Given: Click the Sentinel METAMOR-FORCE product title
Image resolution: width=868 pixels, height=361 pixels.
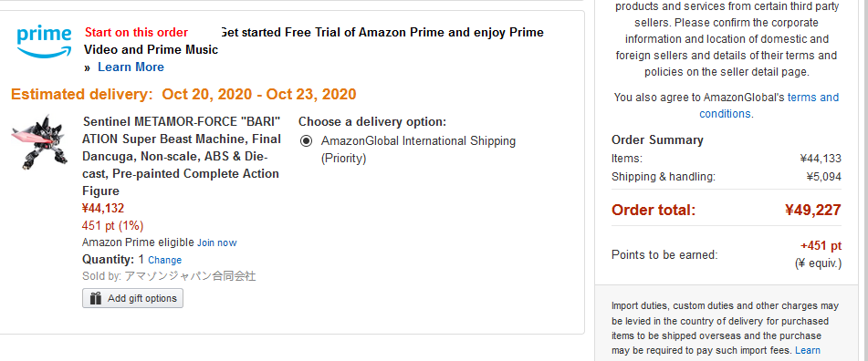Looking at the screenshot, I should (182, 157).
